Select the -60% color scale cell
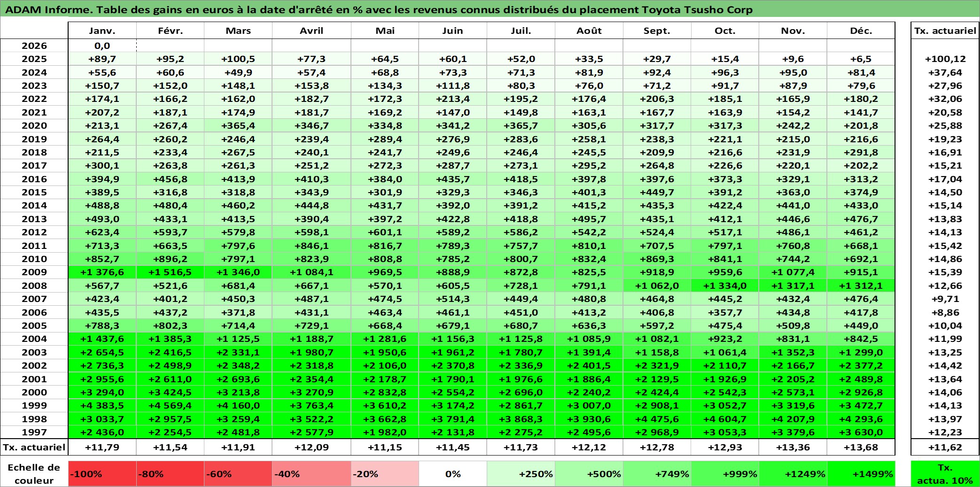 (x=238, y=474)
